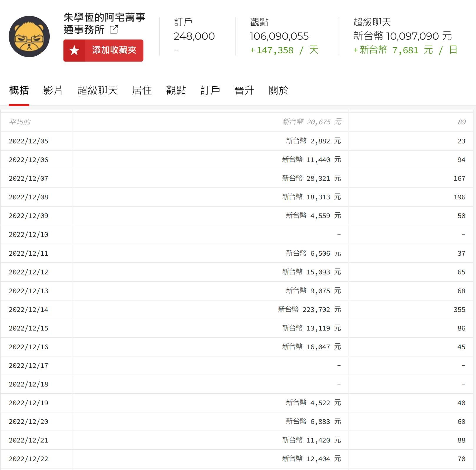
Task: Click the amount 新台幣 18,313 元
Action: pos(312,197)
